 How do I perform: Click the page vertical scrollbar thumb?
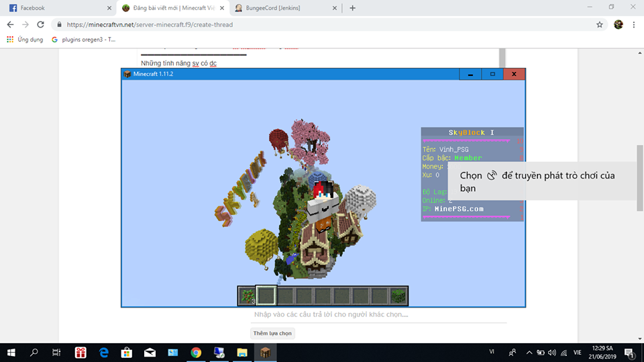coord(640,178)
